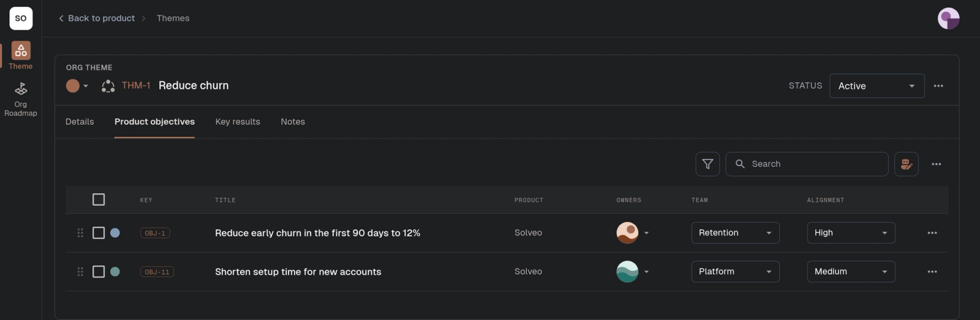The image size is (980, 320).
Task: Expand the theme color dropdown arrow
Action: 86,86
